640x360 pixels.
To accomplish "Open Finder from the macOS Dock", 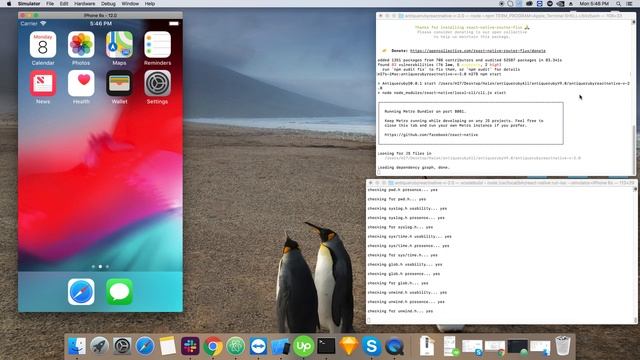I will 77,347.
